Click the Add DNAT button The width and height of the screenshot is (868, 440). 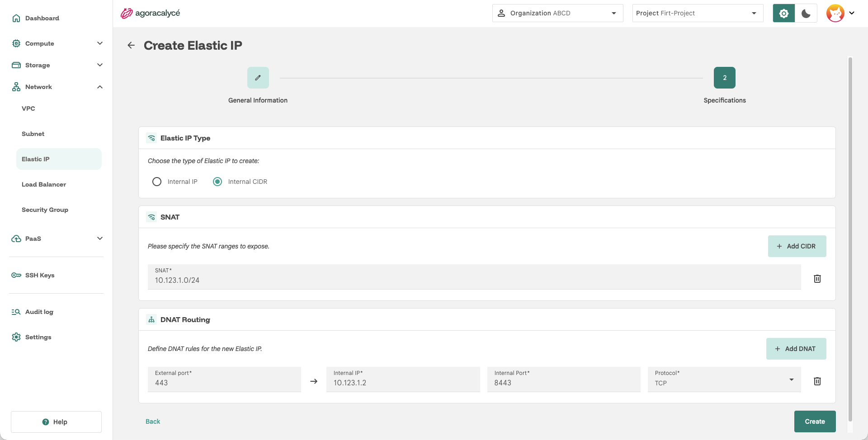point(796,349)
